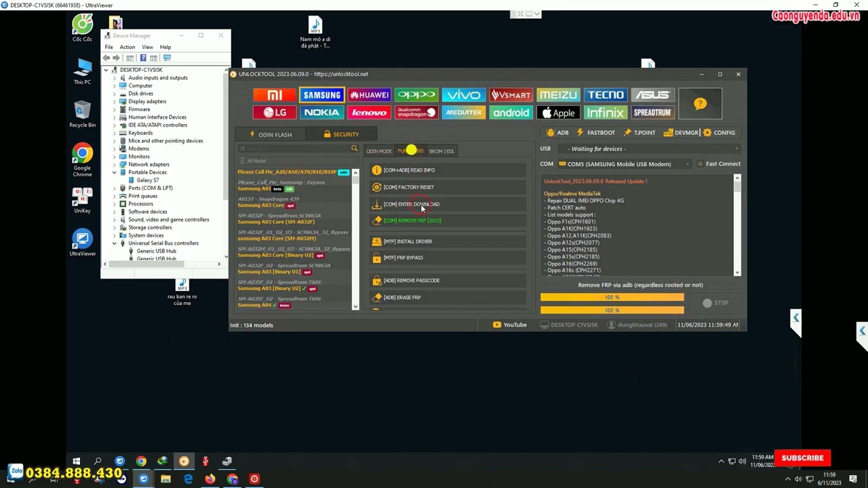The width and height of the screenshot is (868, 488).
Task: Select the Meizu brand icon
Action: point(558,96)
